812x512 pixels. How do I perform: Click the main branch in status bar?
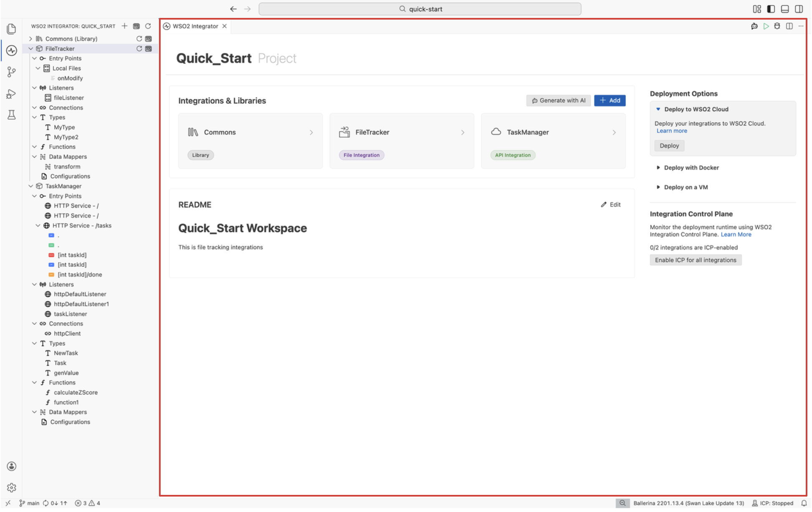(29, 503)
